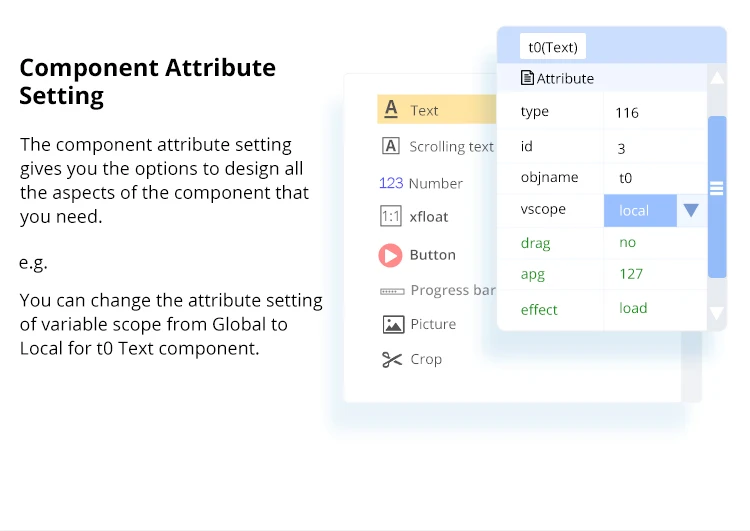Click the red Button component icon
Image resolution: width=750 pixels, height=531 pixels.
(390, 255)
